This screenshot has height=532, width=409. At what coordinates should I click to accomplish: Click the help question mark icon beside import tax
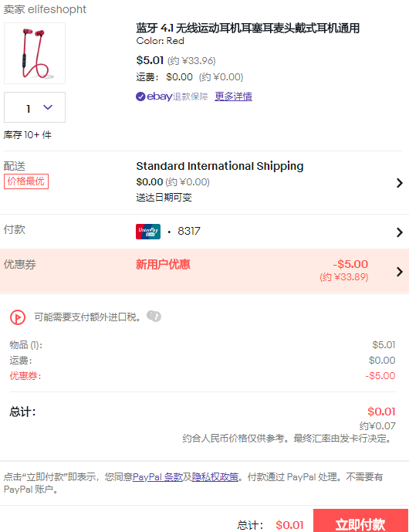click(x=154, y=317)
